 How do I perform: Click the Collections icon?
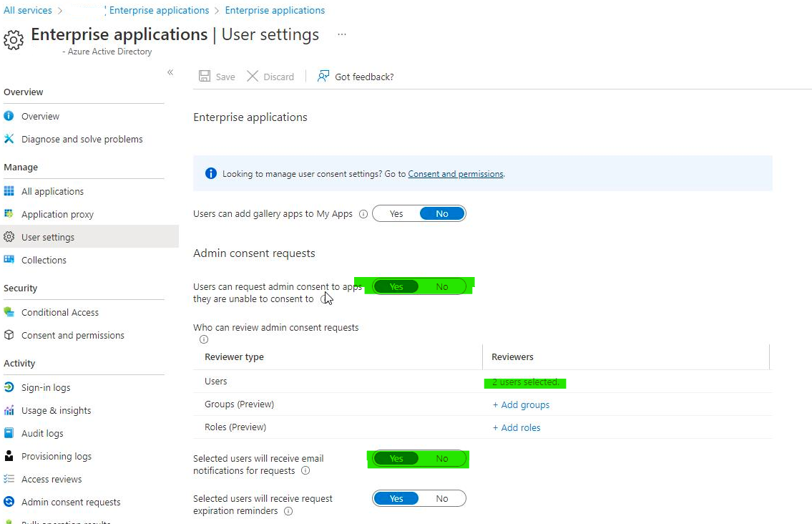(x=9, y=259)
